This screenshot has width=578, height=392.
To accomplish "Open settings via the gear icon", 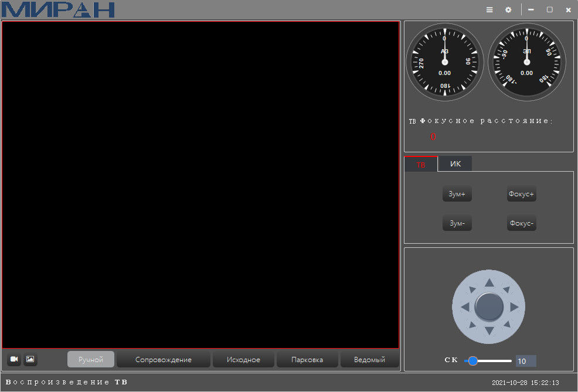I will tap(508, 10).
